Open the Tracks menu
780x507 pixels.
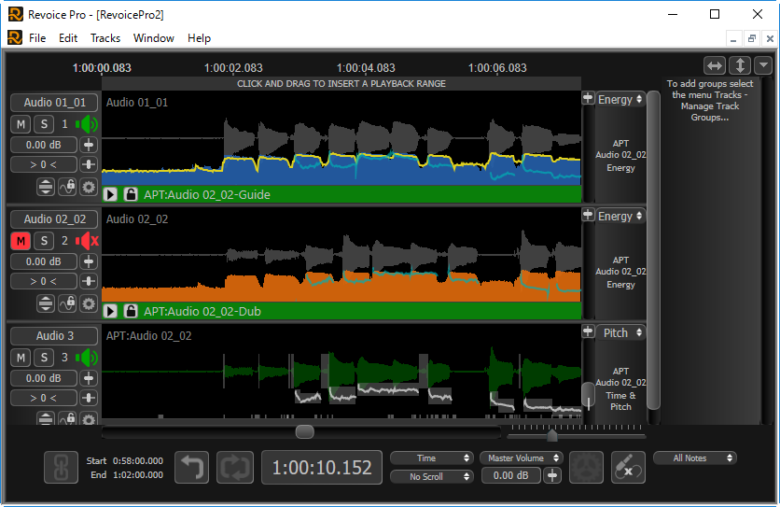click(105, 38)
